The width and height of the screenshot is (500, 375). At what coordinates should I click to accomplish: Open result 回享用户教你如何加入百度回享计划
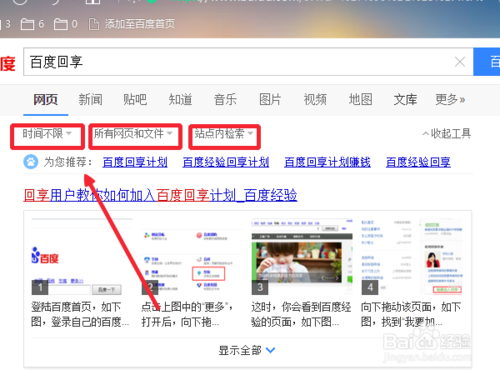click(160, 195)
